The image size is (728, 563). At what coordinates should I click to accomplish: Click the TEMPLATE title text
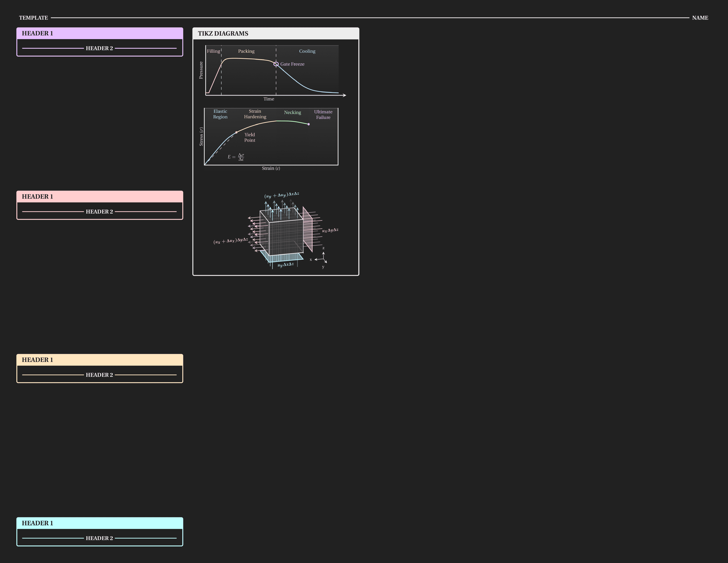33,18
